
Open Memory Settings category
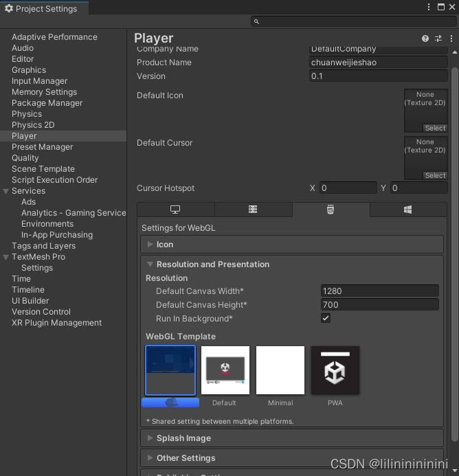pyautogui.click(x=45, y=92)
